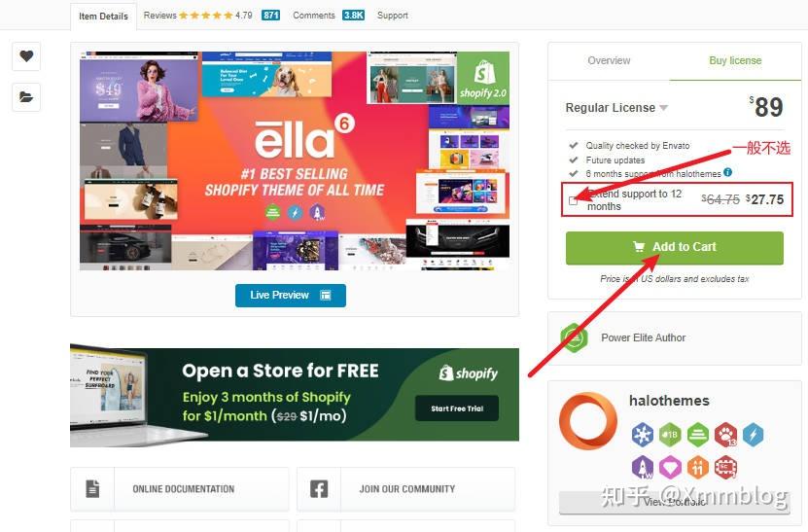Open the Online Documentation link
This screenshot has height=532, width=808.
[179, 488]
